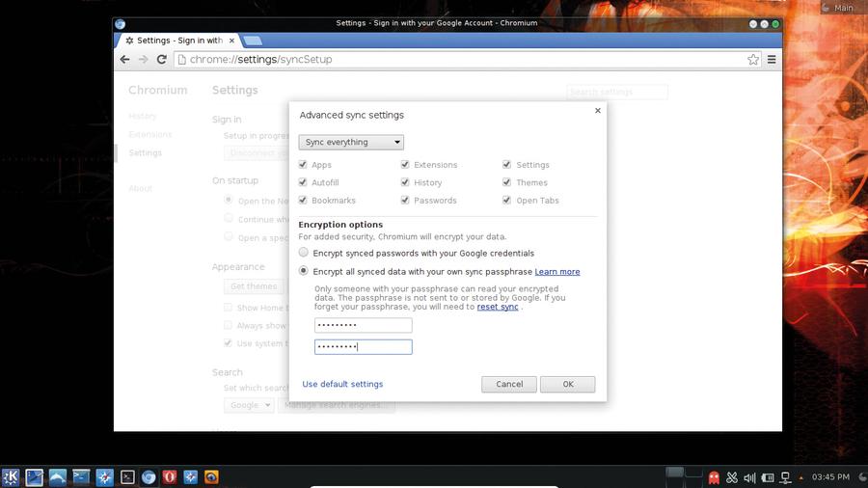Open the large blue compass icon in taskbar

tap(104, 477)
